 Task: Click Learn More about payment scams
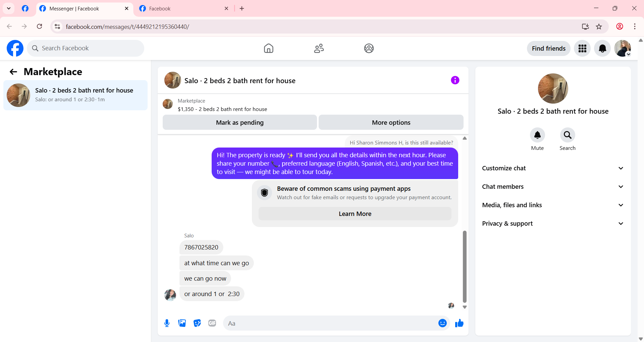coord(355,214)
